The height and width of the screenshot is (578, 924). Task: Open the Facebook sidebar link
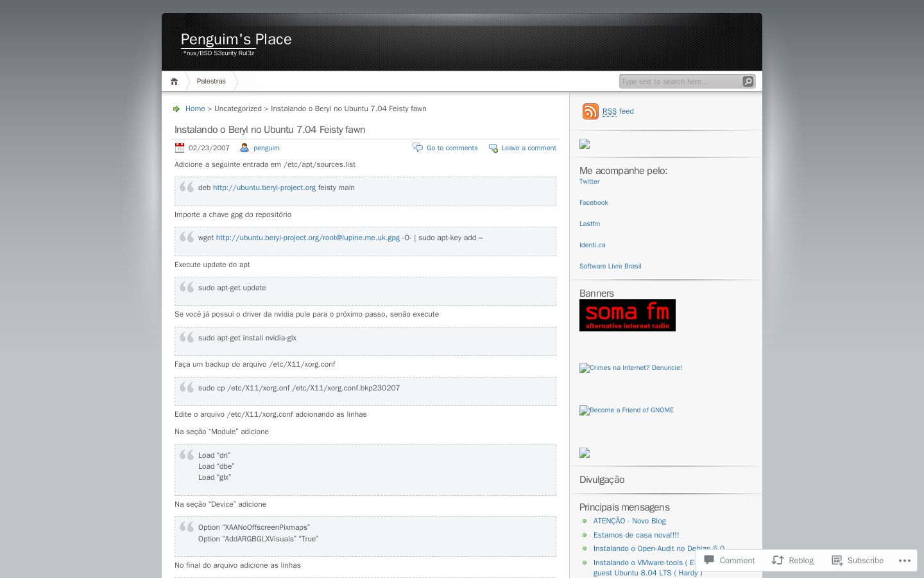594,203
